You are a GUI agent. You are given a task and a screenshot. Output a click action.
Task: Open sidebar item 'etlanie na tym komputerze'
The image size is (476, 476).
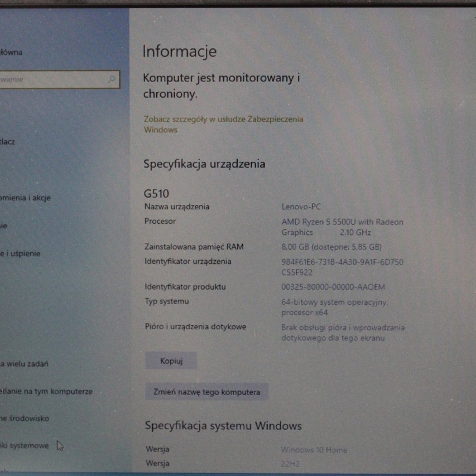tap(46, 391)
